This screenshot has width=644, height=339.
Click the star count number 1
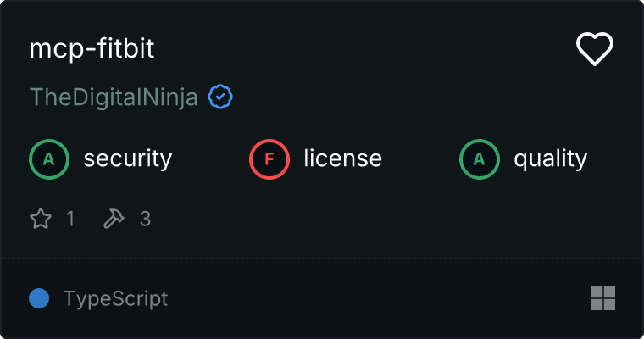(x=70, y=220)
